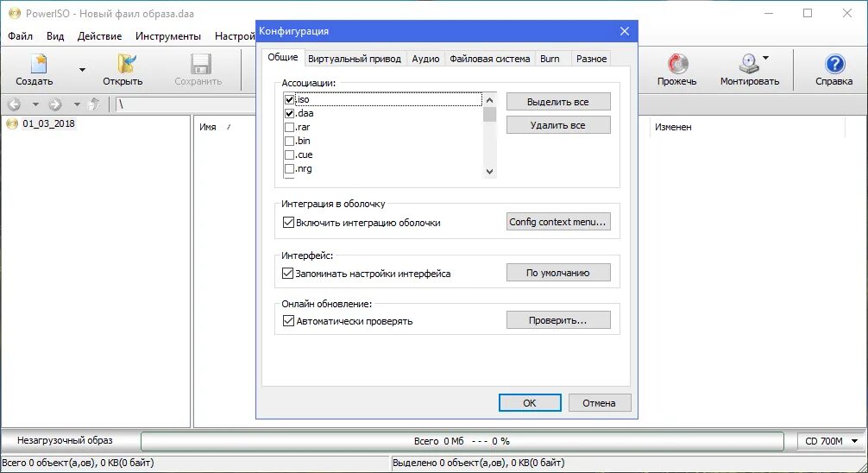This screenshot has width=868, height=473.
Task: Select the Общие tab
Action: [x=283, y=58]
